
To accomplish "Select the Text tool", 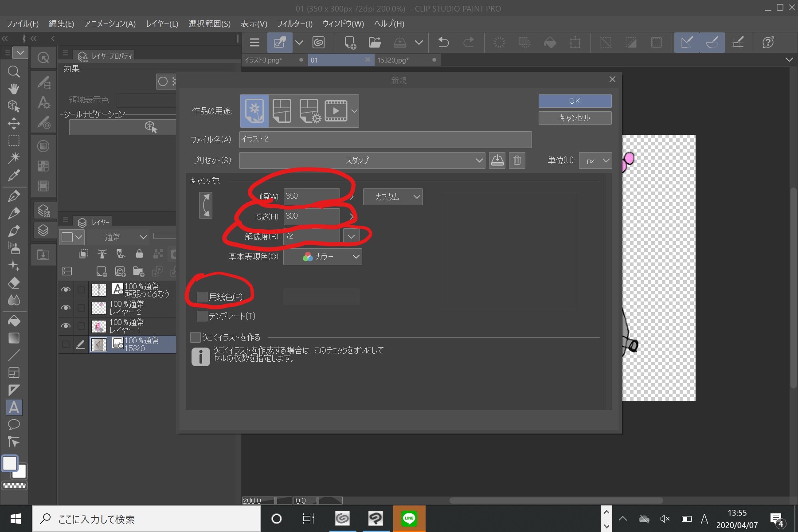I will pyautogui.click(x=14, y=407).
